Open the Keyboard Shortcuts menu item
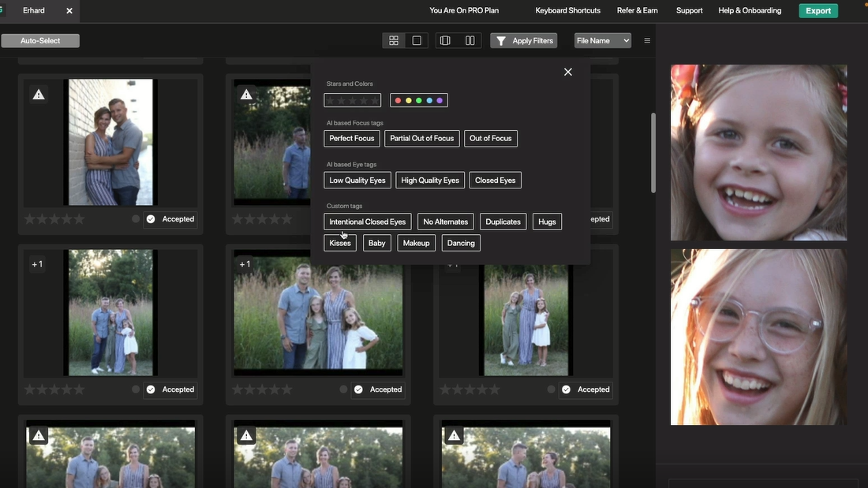This screenshot has height=488, width=868. pos(567,10)
